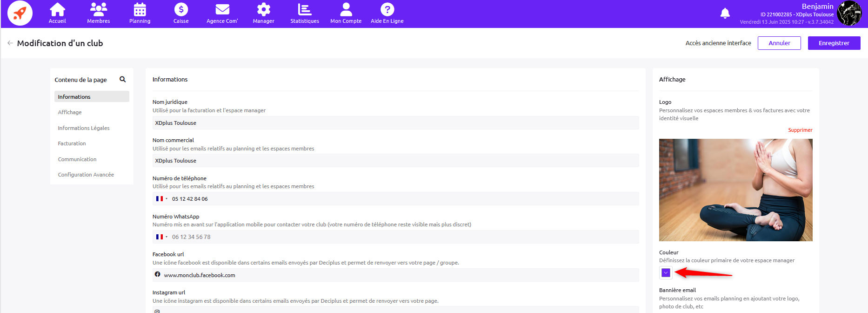Click Benjamin's profile avatar
Viewport: 868px width, 313px height.
click(849, 13)
